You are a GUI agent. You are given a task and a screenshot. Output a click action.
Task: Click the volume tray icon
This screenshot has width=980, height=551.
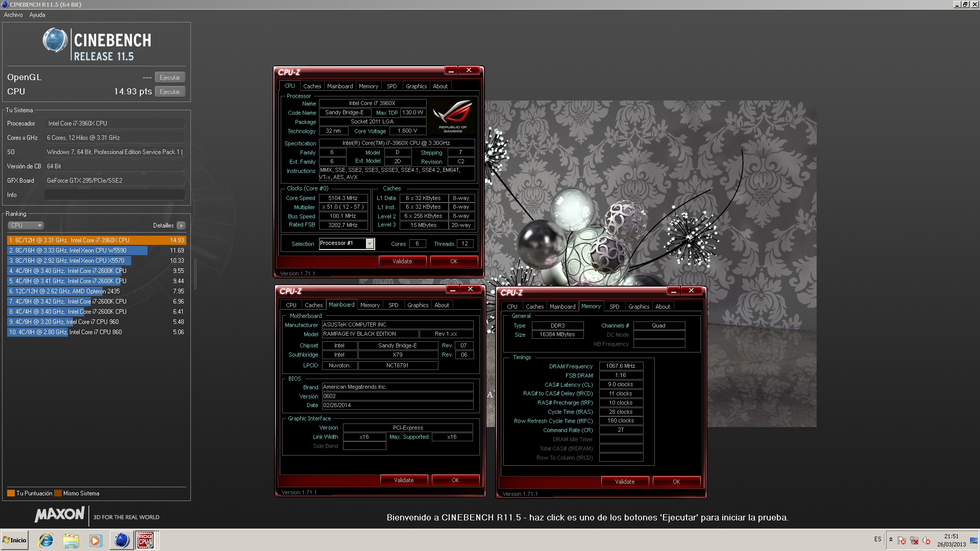pos(926,540)
